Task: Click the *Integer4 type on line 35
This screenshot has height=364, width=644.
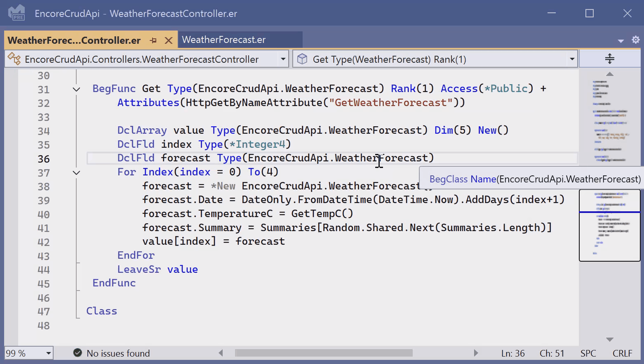Action: (257, 144)
